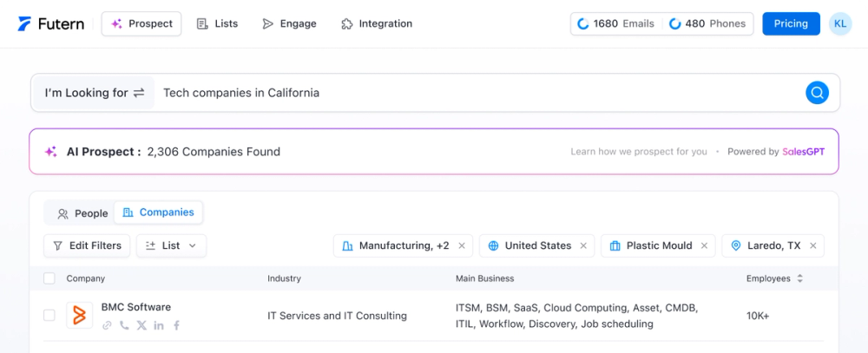
Task: Check the BMC Software row checkbox
Action: click(49, 316)
